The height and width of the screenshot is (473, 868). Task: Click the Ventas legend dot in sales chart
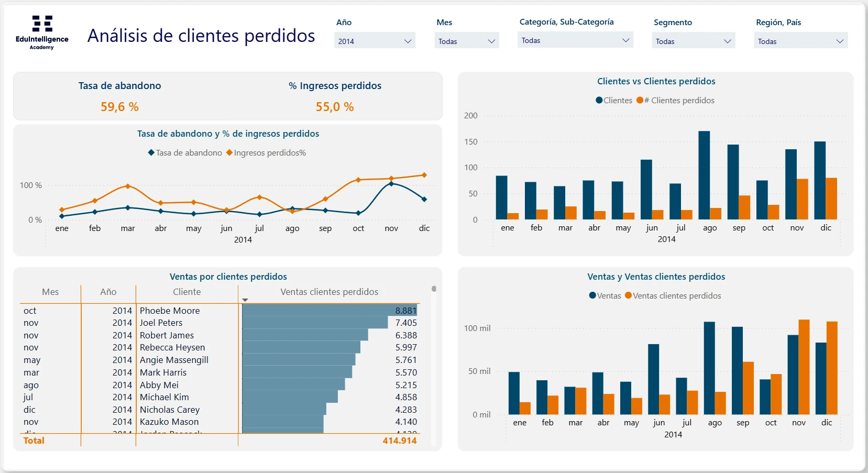coord(592,295)
